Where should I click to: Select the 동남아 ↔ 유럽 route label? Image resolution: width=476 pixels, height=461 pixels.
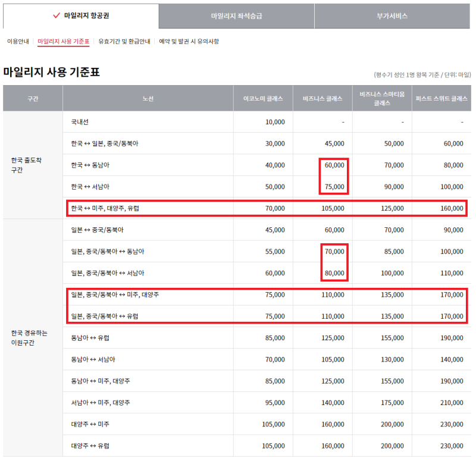click(x=90, y=338)
